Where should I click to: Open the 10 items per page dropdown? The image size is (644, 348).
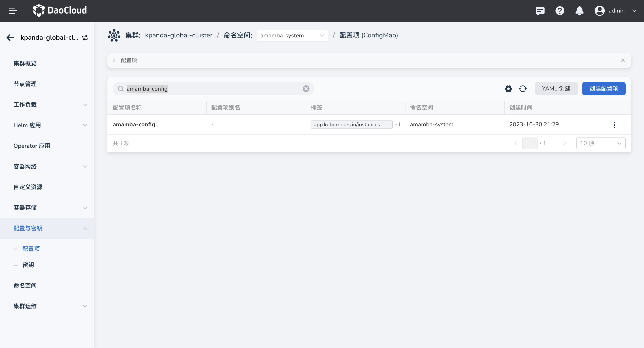tap(601, 143)
